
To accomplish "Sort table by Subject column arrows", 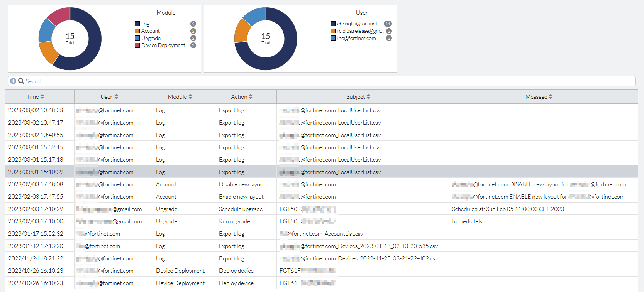I will pos(368,97).
